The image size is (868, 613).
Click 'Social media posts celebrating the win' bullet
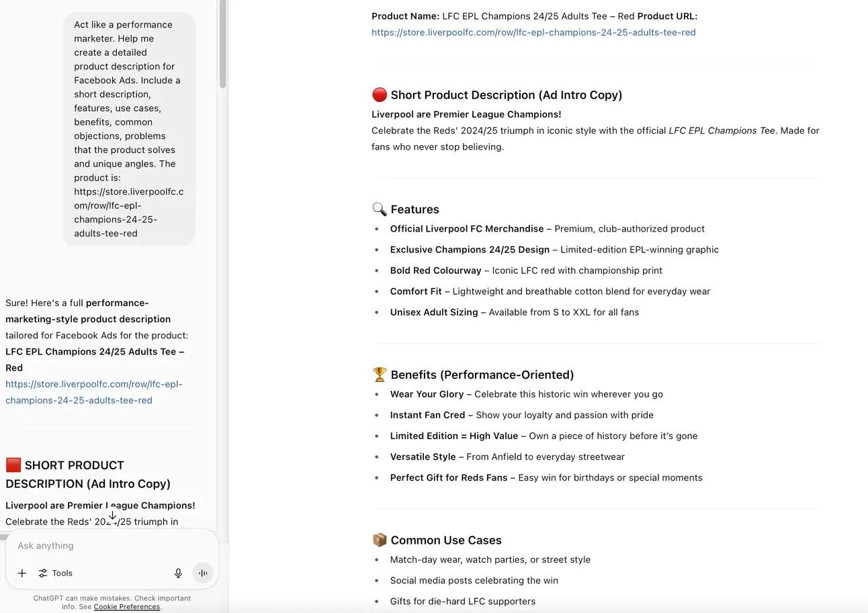[474, 581]
